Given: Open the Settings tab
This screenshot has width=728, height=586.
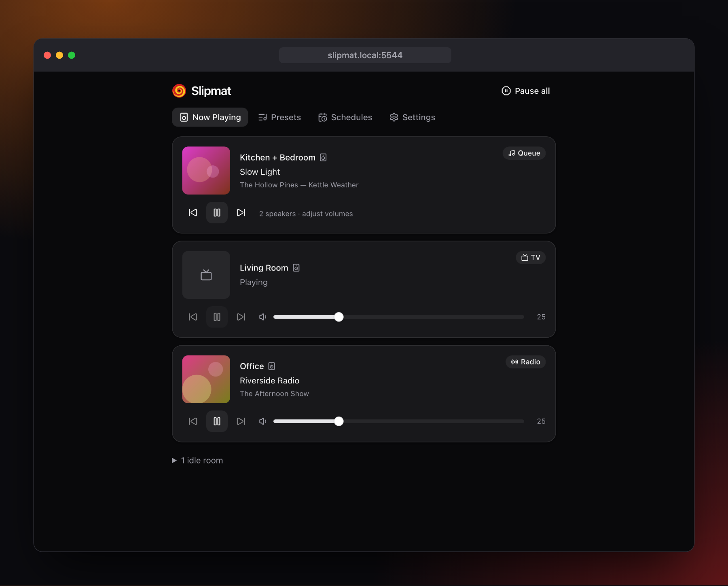Looking at the screenshot, I should pyautogui.click(x=413, y=117).
